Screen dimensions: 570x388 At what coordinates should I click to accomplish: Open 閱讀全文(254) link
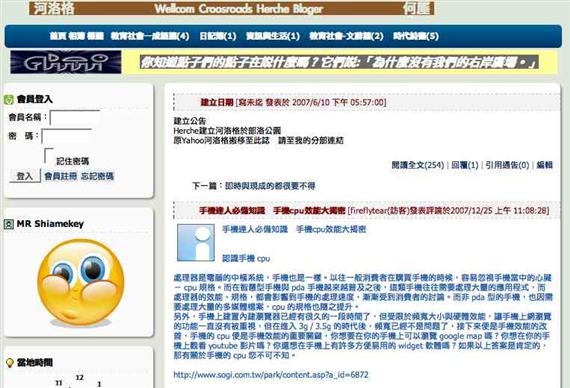(418, 165)
